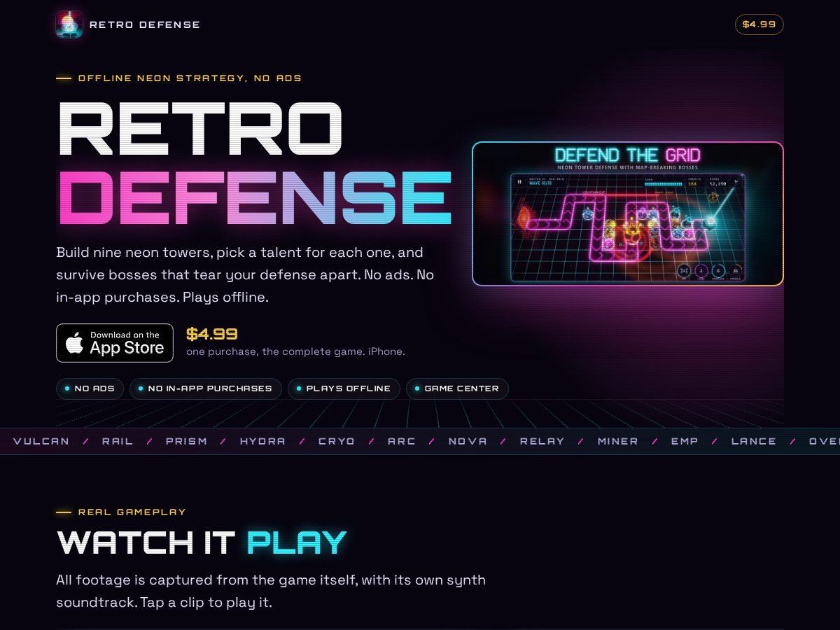This screenshot has height=630, width=840.
Task: Click PRISM in the tower ticker
Action: point(187,441)
